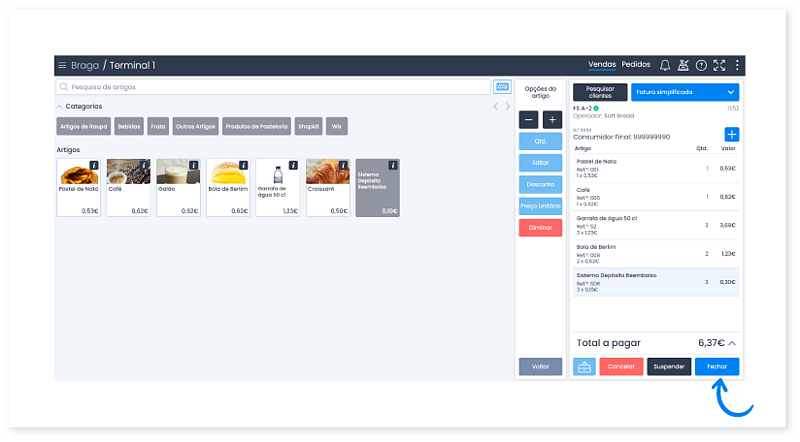
Task: Click the info icon on Croissant
Action: tap(343, 165)
